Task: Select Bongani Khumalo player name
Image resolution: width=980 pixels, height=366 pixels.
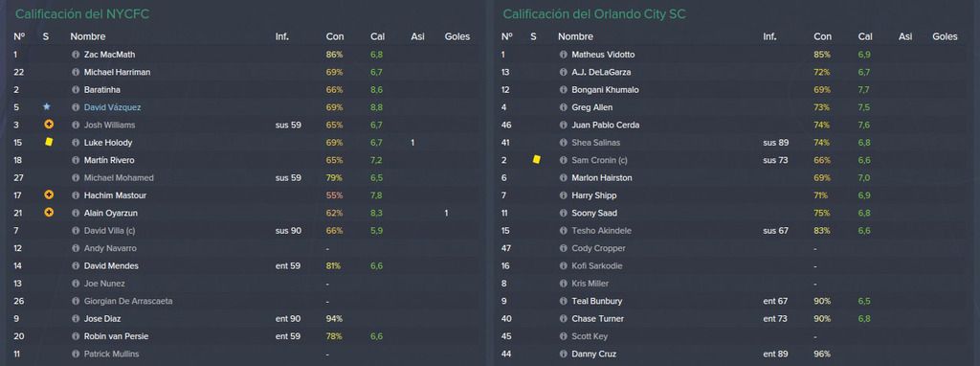Action: 605,89
